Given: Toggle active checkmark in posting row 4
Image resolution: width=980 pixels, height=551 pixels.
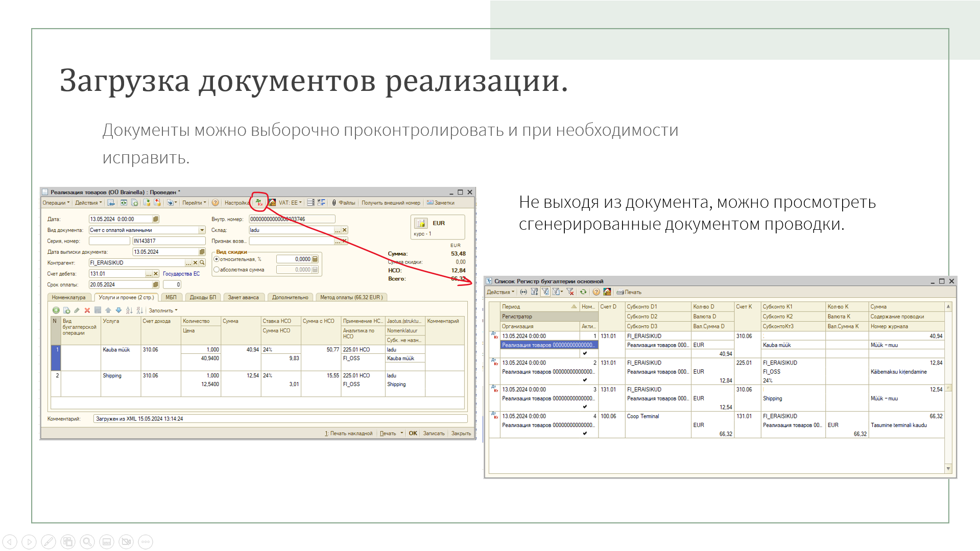Looking at the screenshot, I should pyautogui.click(x=585, y=434).
